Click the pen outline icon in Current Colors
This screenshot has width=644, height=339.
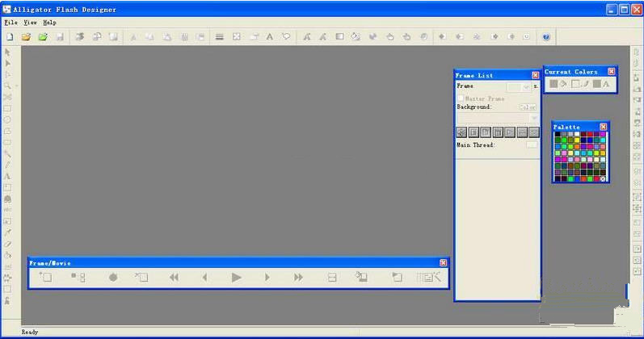(586, 84)
